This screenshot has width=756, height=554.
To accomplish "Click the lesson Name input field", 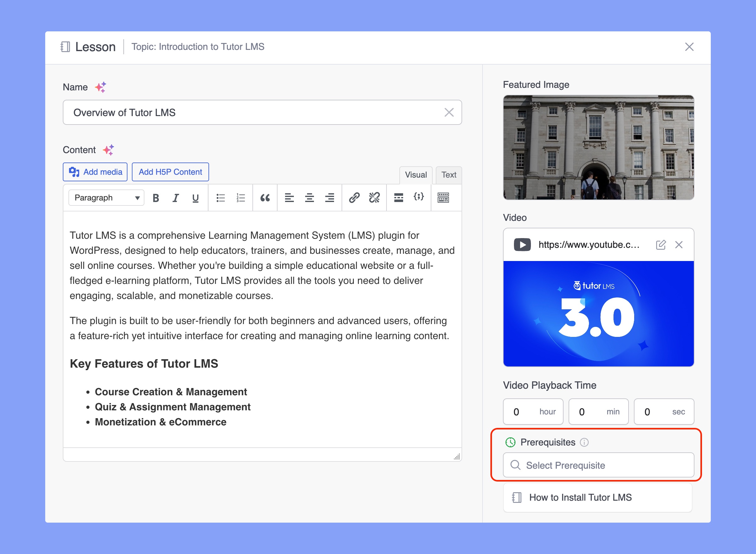I will [262, 112].
